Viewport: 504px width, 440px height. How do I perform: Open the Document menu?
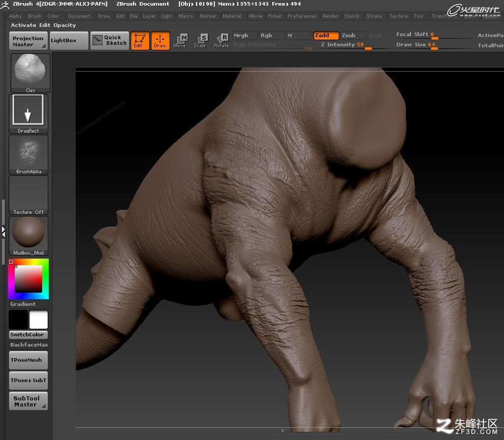(79, 16)
